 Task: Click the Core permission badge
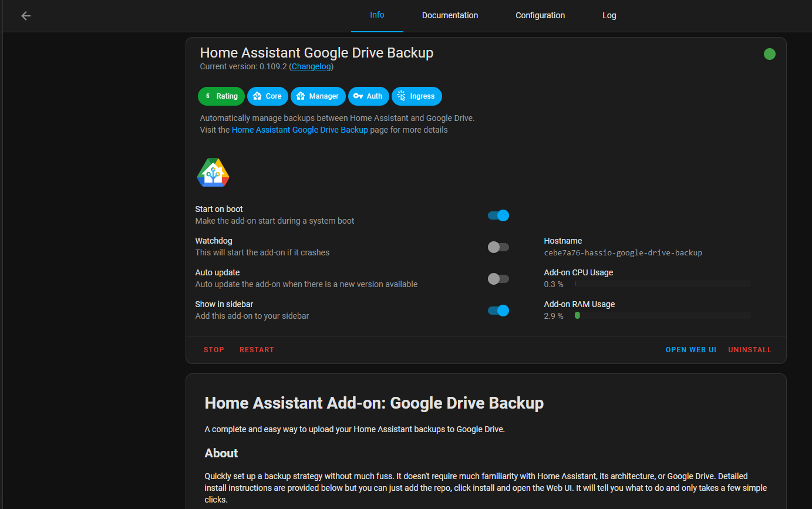click(x=267, y=96)
